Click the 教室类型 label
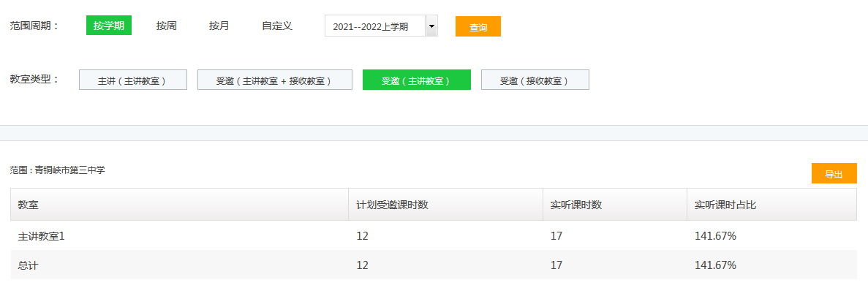 pos(34,79)
